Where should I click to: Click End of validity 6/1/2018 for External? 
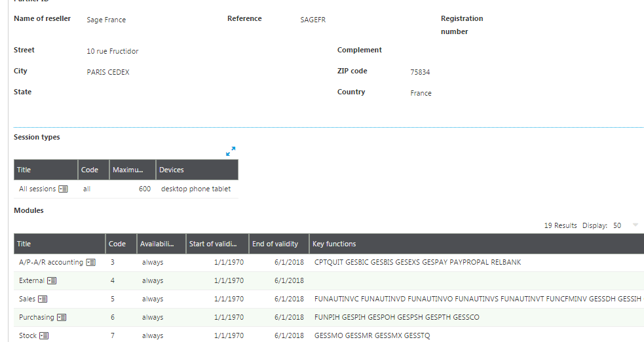click(289, 281)
